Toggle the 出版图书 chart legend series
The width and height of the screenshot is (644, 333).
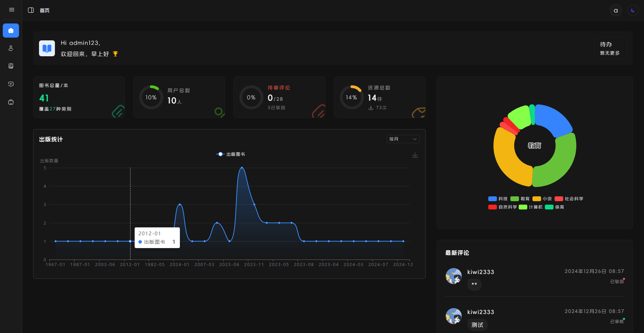tap(230, 154)
